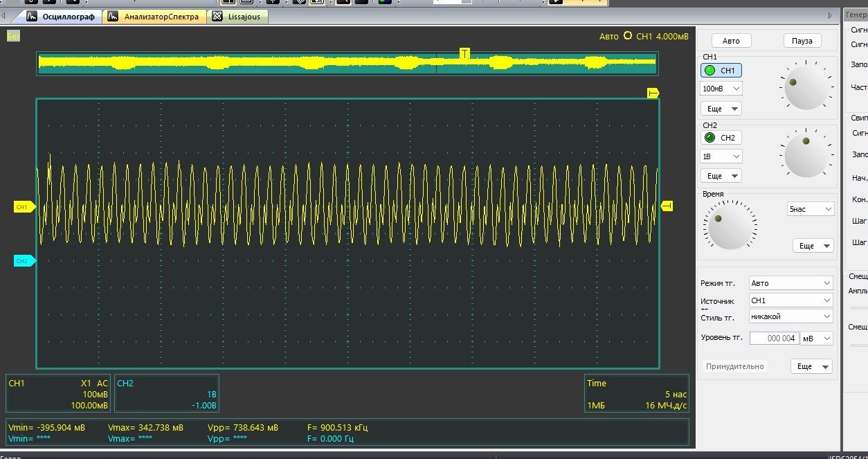868x459 pixels.
Task: Switch to the Осциллограф tab
Action: click(62, 17)
